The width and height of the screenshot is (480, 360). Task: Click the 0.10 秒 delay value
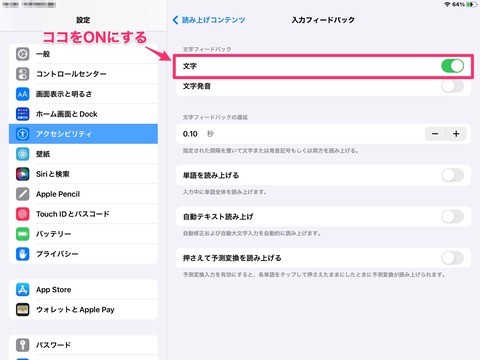coord(198,134)
